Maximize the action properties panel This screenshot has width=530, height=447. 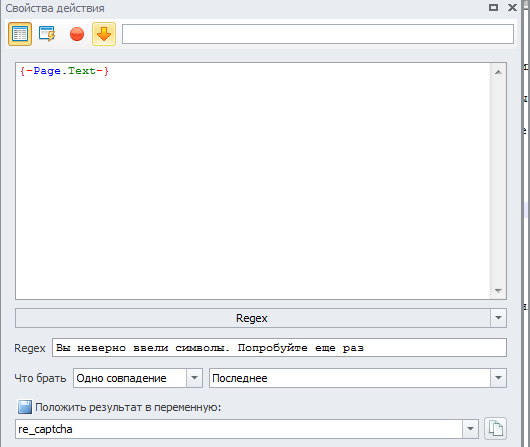pos(493,7)
